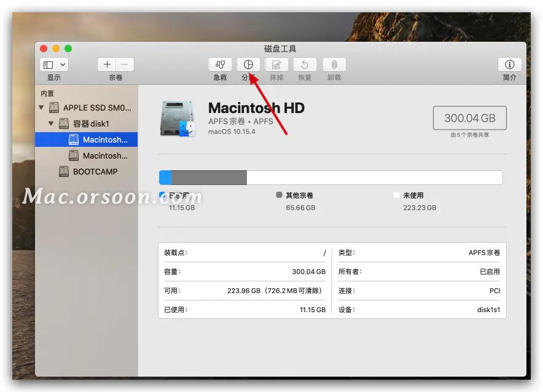
Task: Open the 分区 (Partition) tool
Action: click(x=248, y=65)
